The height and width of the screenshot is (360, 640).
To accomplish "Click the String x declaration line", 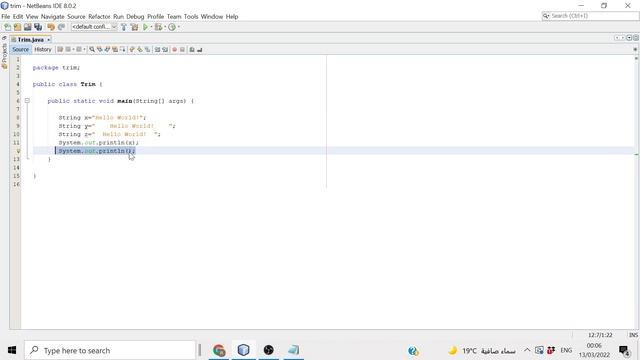I will pos(102,118).
